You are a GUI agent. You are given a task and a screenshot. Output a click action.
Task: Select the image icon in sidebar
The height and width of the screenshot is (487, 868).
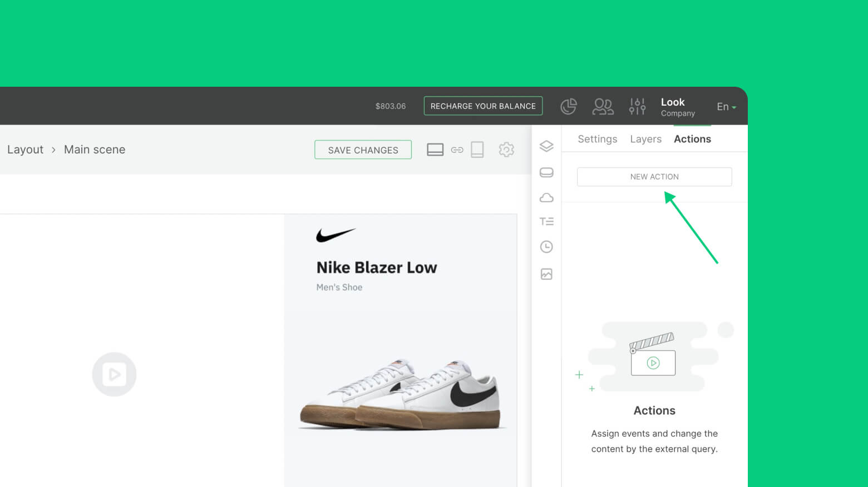[x=546, y=274]
